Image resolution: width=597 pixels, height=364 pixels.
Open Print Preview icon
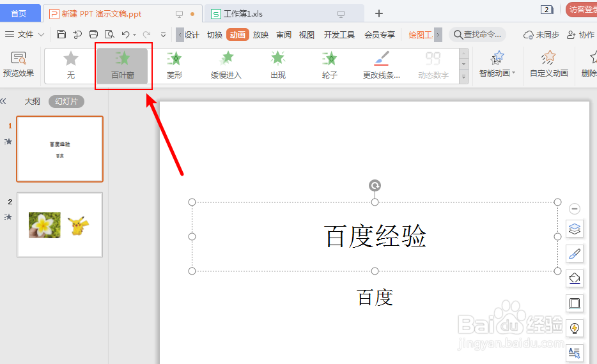(x=110, y=34)
